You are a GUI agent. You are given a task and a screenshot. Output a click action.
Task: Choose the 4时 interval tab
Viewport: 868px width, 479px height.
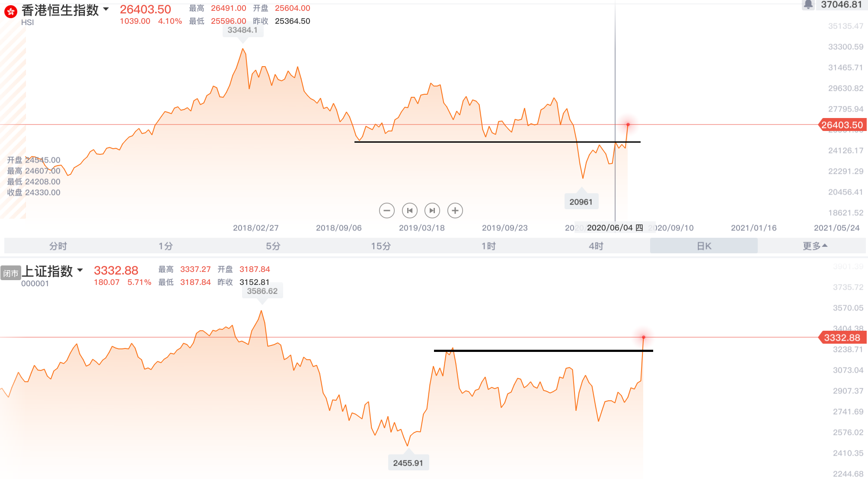click(x=596, y=246)
